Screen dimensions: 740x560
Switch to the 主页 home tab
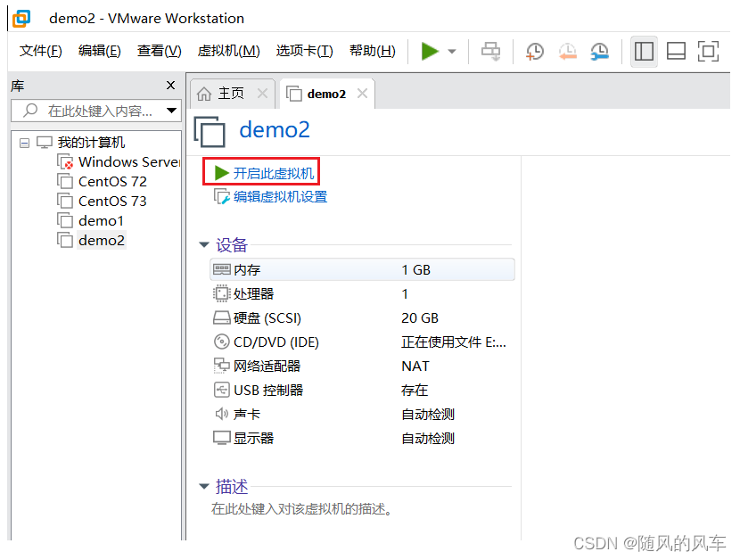[x=231, y=94]
